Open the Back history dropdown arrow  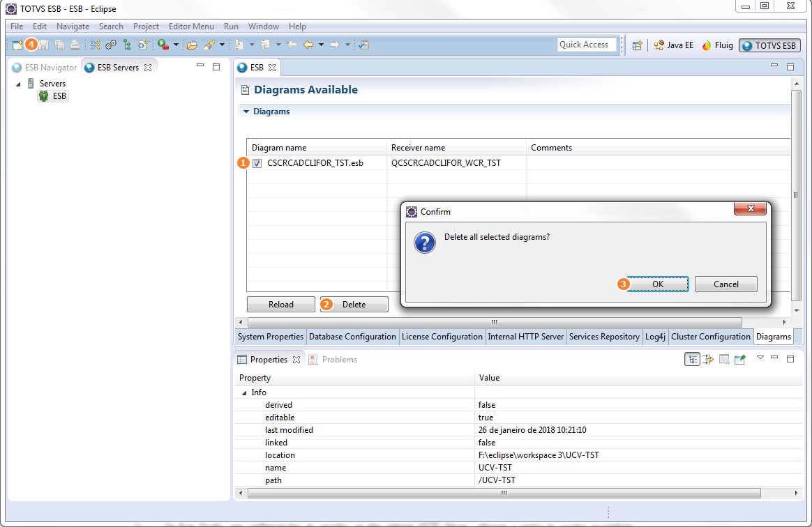[321, 45]
